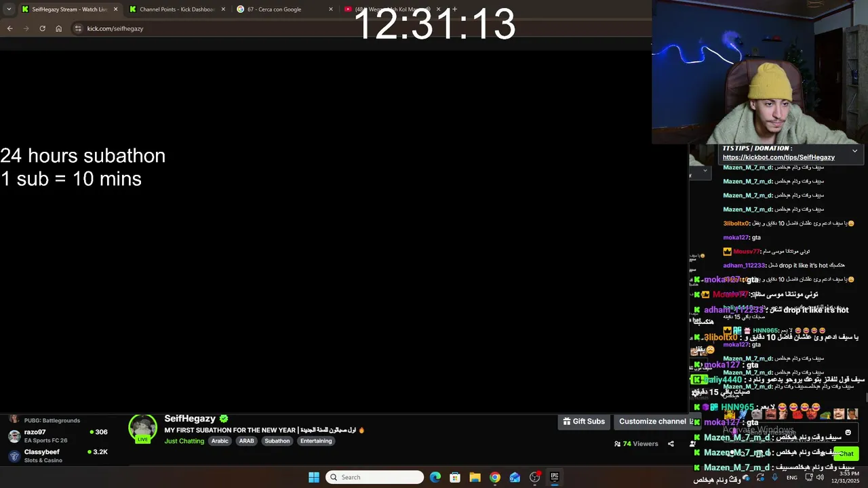The image size is (868, 488).
Task: Click the kick.com/seifhegazy address bar
Action: 115,28
